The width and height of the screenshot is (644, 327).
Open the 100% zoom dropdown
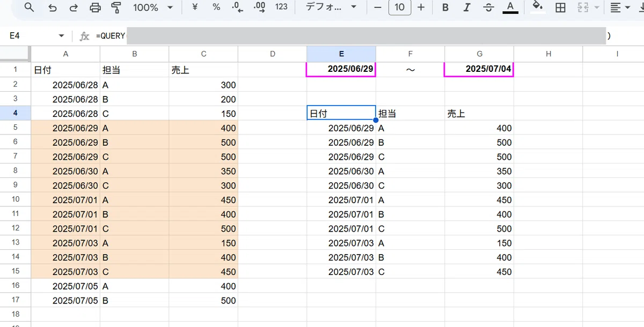pos(153,8)
